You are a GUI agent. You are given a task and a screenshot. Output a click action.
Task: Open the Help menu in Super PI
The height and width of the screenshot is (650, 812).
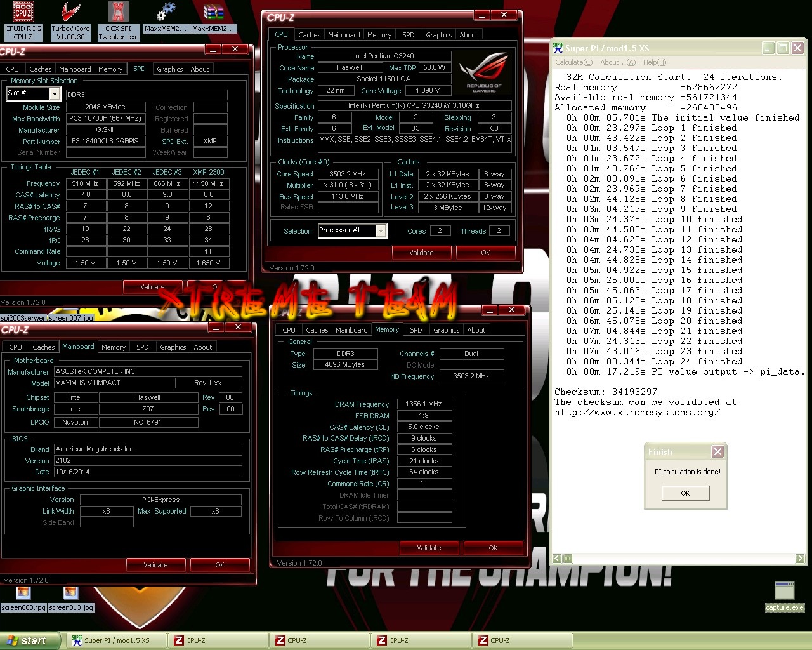tap(655, 62)
